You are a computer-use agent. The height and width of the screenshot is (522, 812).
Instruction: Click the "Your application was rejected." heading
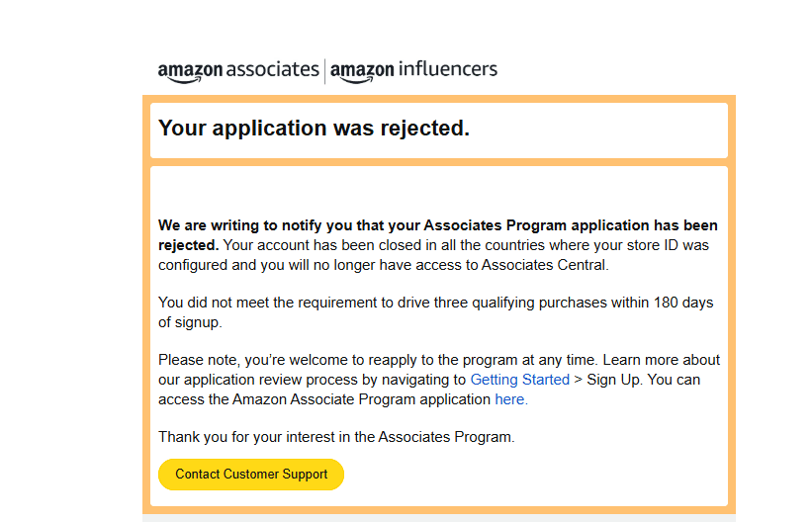314,128
